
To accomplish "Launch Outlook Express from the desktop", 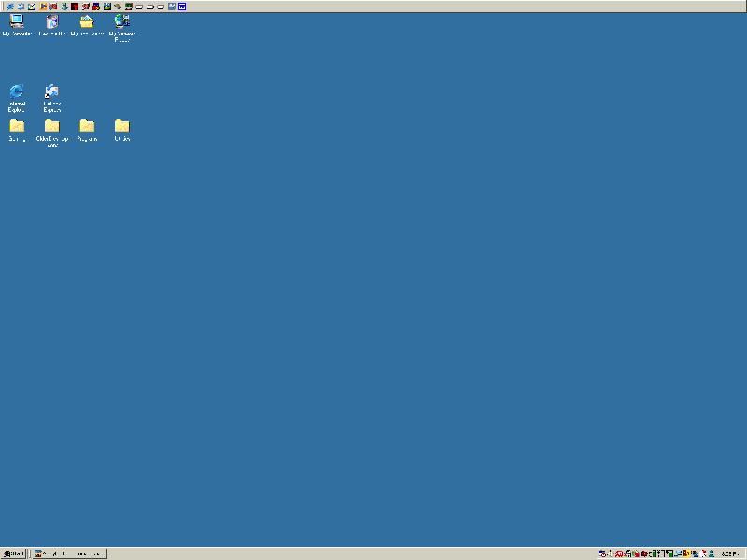I will tap(51, 92).
